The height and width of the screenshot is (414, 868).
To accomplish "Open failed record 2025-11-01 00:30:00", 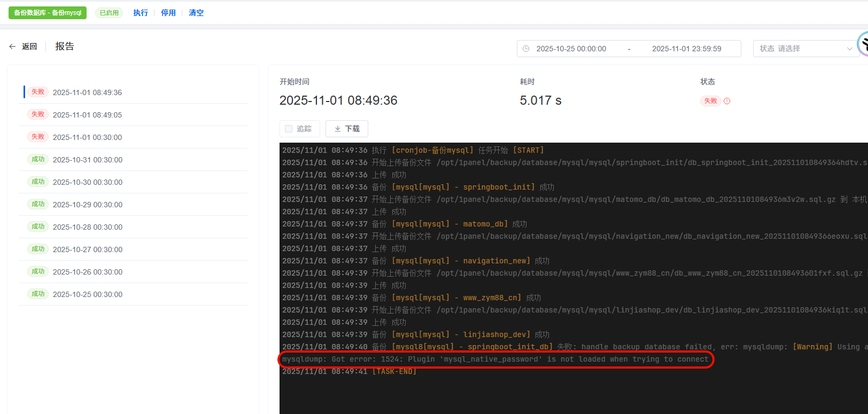I will point(87,137).
